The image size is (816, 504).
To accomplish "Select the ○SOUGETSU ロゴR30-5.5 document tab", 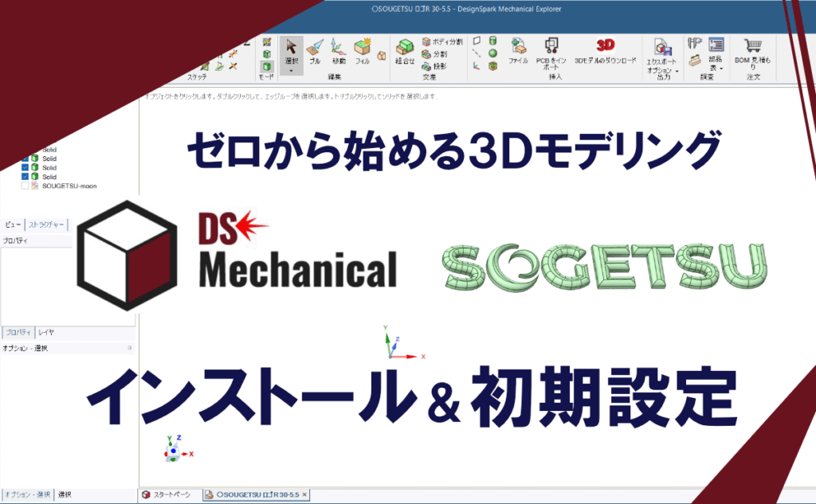I will (x=257, y=494).
